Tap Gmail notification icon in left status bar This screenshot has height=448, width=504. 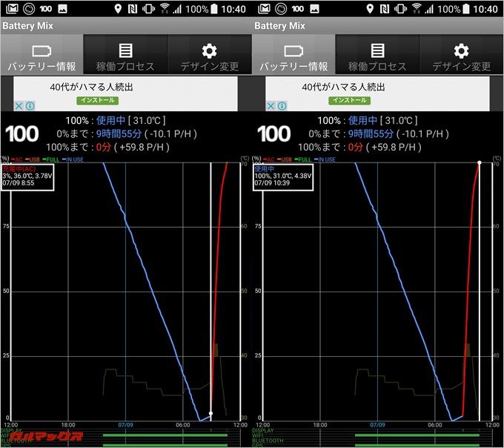(x=9, y=9)
